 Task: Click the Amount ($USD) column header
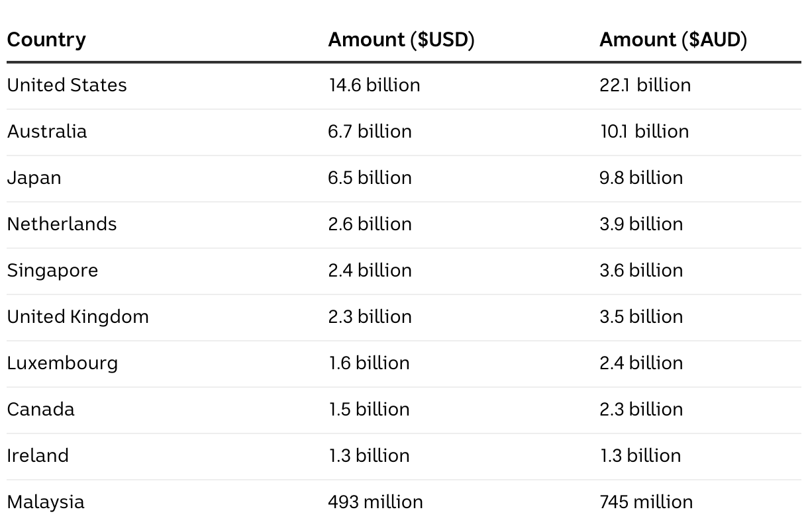pos(401,40)
